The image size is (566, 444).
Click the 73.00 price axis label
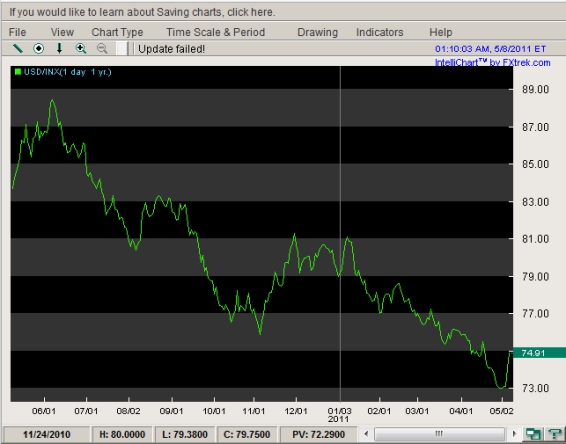click(535, 388)
